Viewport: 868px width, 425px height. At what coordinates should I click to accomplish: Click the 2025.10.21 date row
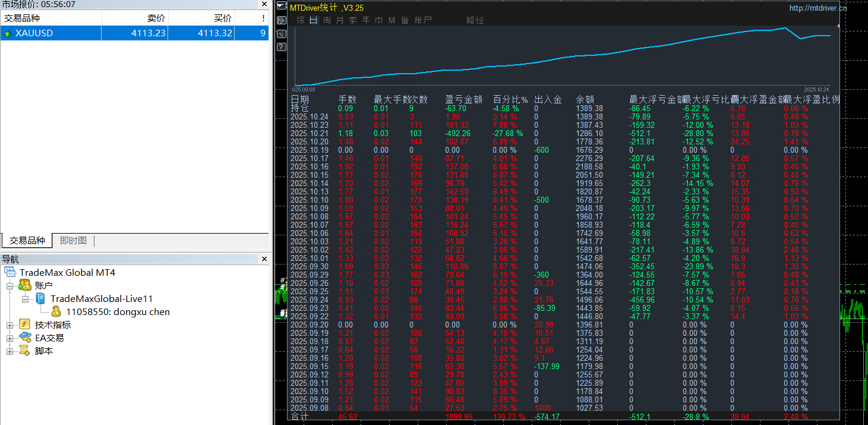[310, 133]
